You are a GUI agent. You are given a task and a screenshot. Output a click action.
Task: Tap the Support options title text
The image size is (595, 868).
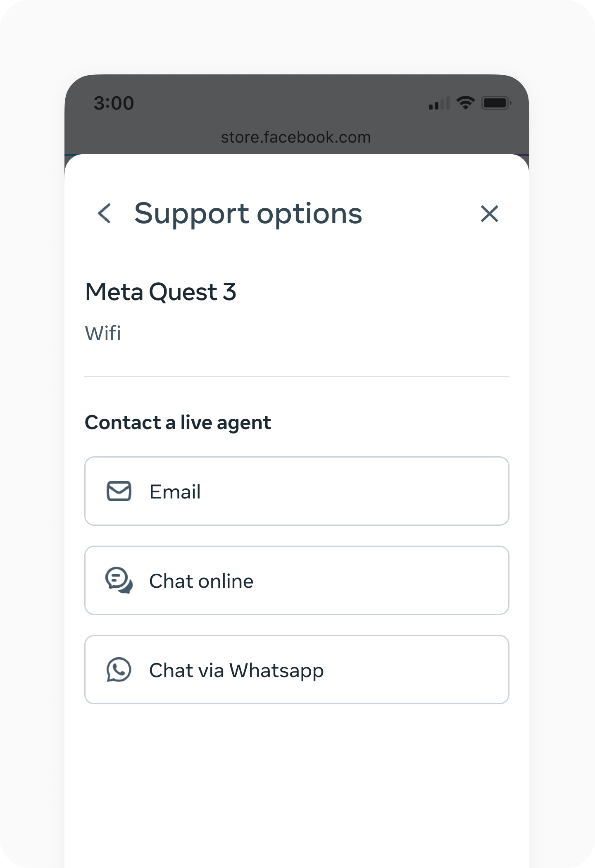coord(248,213)
